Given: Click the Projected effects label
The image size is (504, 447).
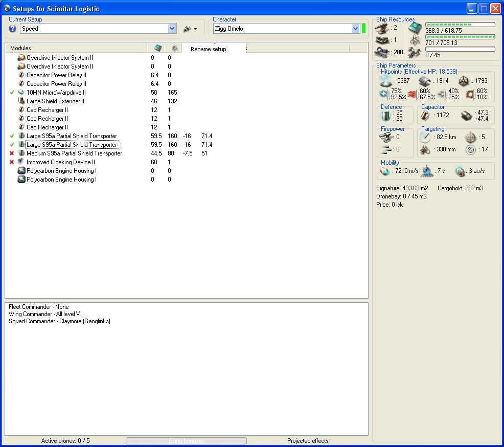Looking at the screenshot, I should 308,440.
